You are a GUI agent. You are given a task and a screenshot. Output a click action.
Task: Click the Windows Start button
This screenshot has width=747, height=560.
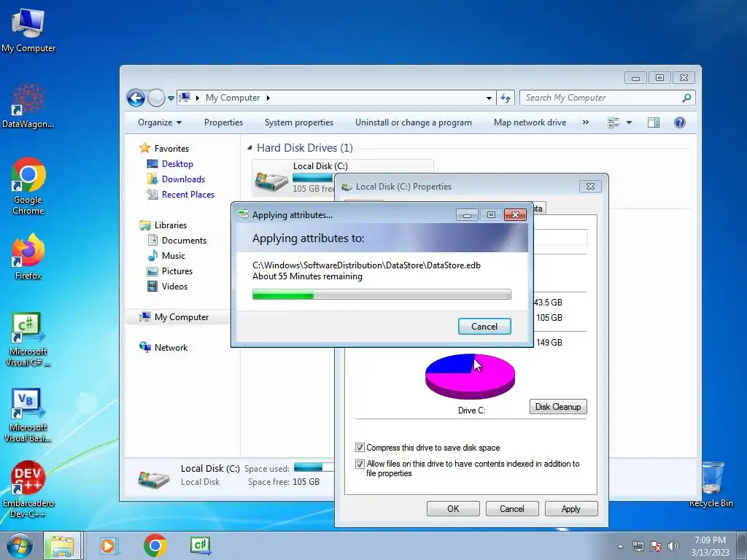pyautogui.click(x=20, y=545)
